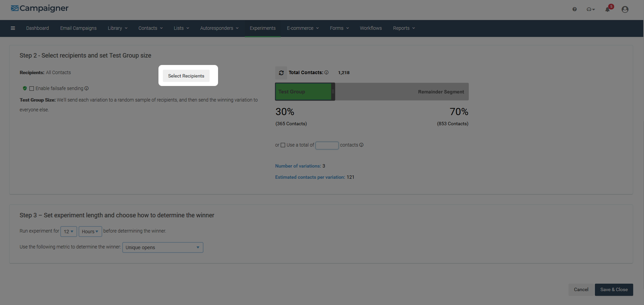Image resolution: width=644 pixels, height=305 pixels.
Task: Open the Unique opens metric dropdown
Action: point(163,247)
